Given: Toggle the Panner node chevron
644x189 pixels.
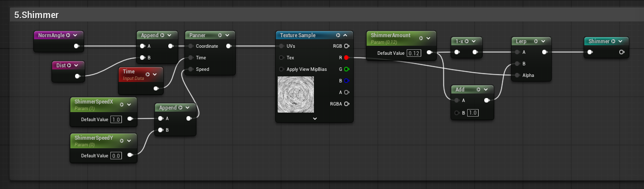Looking at the screenshot, I should (227, 35).
